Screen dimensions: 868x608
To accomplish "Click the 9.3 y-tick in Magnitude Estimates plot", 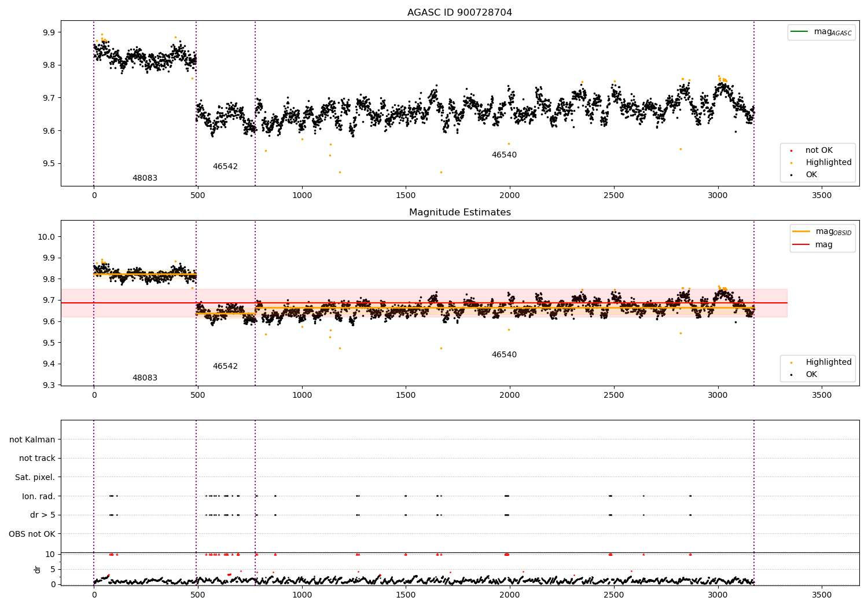I will tap(48, 386).
